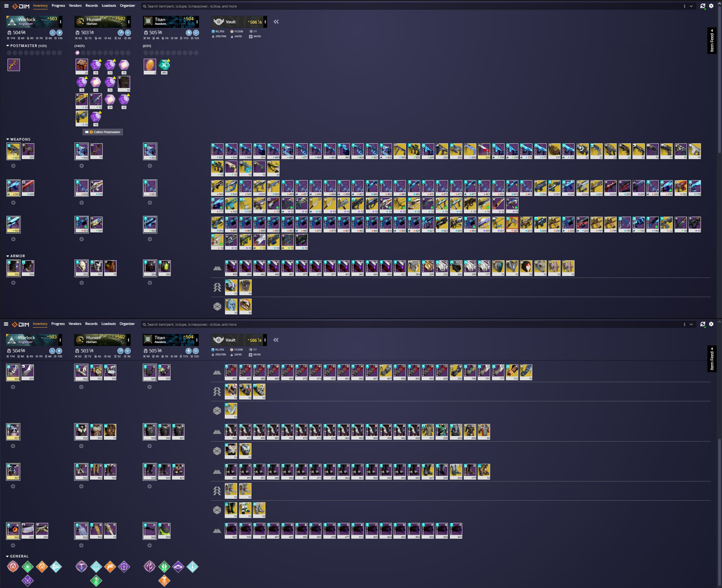Collapse the Postmaster section
The width and height of the screenshot is (722, 588).
click(23, 46)
